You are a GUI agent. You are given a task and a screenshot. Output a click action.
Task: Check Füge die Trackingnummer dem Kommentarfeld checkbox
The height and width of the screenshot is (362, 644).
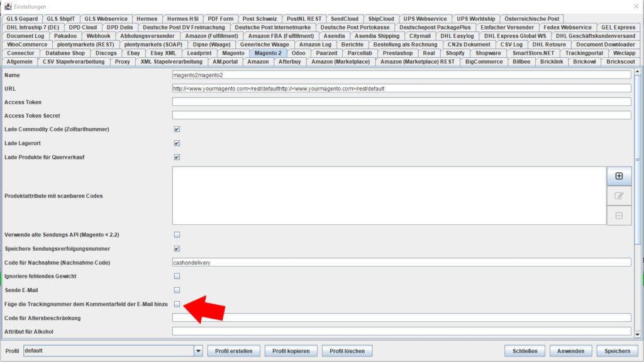177,304
